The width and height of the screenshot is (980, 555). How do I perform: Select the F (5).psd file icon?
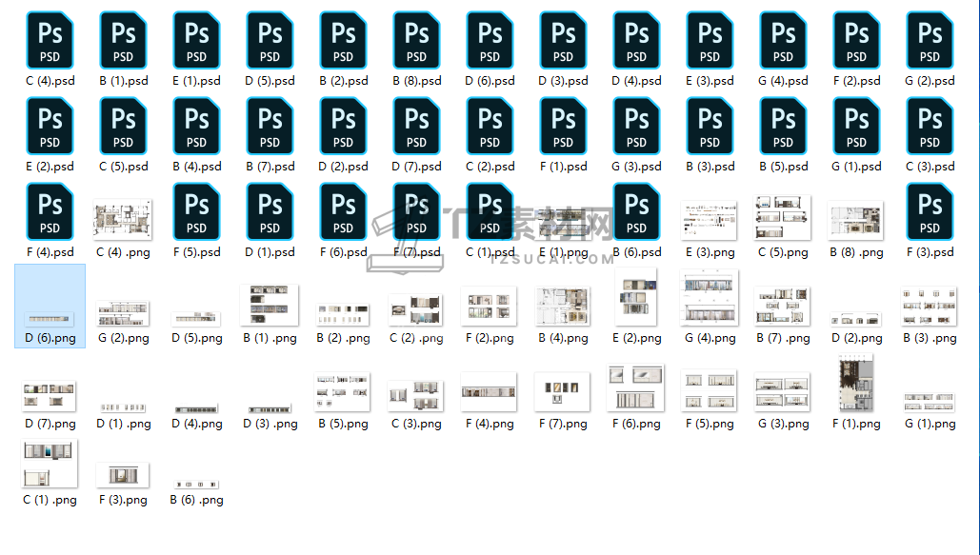196,211
